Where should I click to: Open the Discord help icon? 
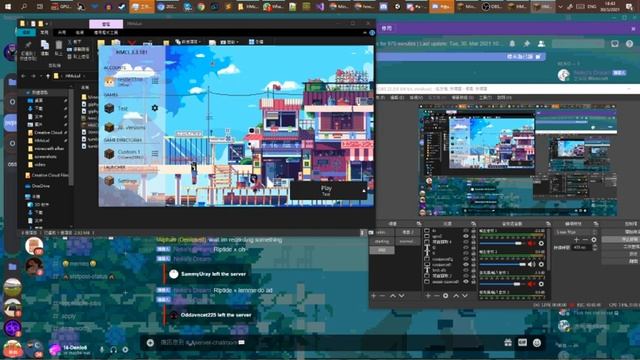629,43
